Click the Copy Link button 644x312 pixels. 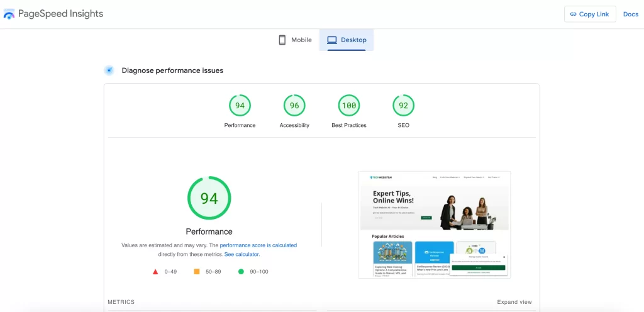pyautogui.click(x=590, y=14)
